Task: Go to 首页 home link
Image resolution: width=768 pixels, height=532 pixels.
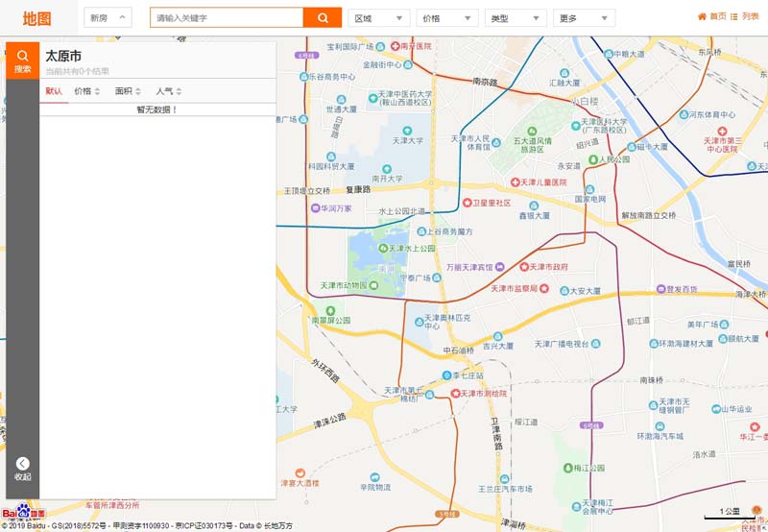Action: 711,16
